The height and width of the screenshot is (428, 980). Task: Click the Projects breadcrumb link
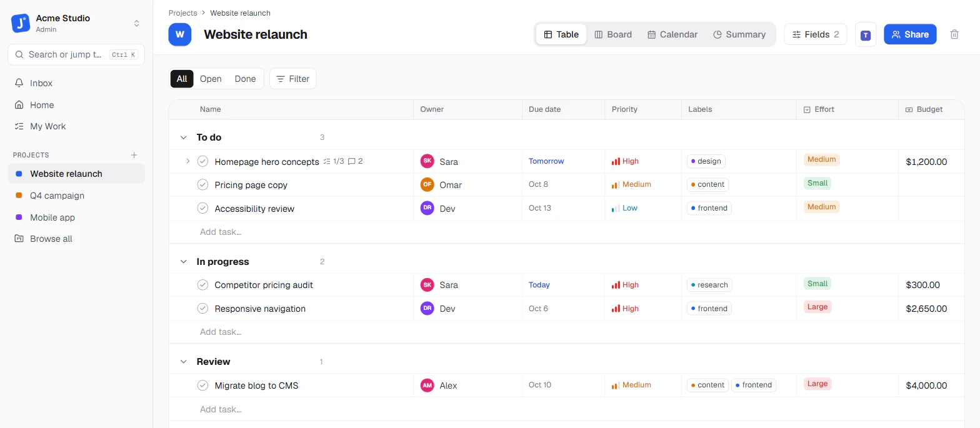182,12
